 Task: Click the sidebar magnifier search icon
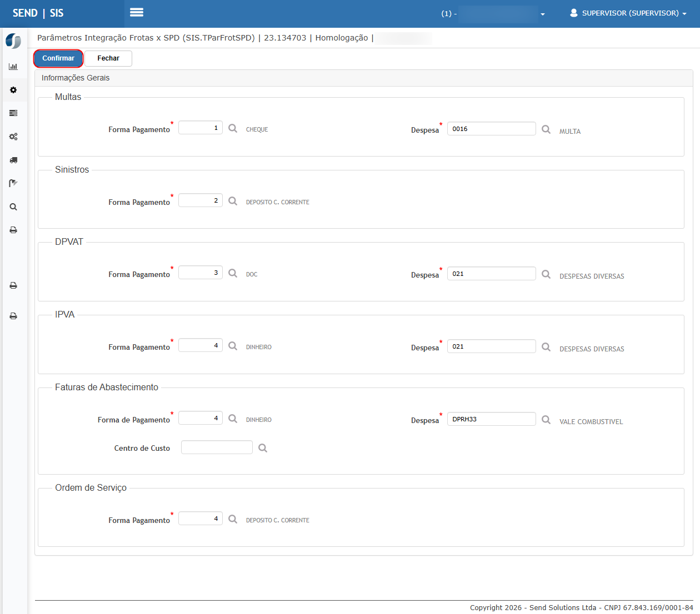pos(13,207)
